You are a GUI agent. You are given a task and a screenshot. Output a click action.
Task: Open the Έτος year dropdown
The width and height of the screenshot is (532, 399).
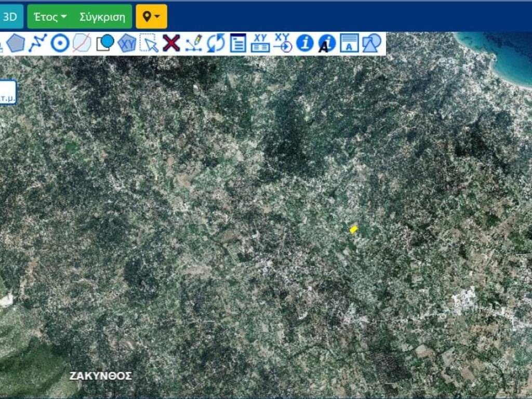(x=50, y=17)
